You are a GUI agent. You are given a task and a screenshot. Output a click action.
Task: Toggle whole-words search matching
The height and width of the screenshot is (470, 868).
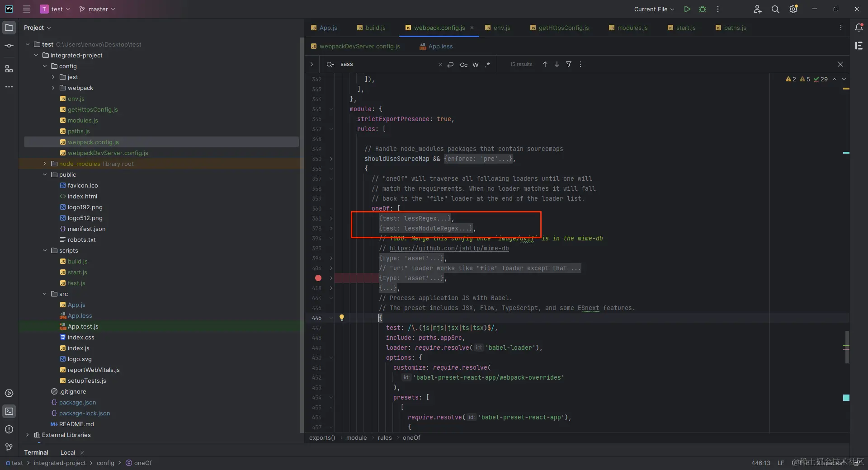(x=476, y=65)
